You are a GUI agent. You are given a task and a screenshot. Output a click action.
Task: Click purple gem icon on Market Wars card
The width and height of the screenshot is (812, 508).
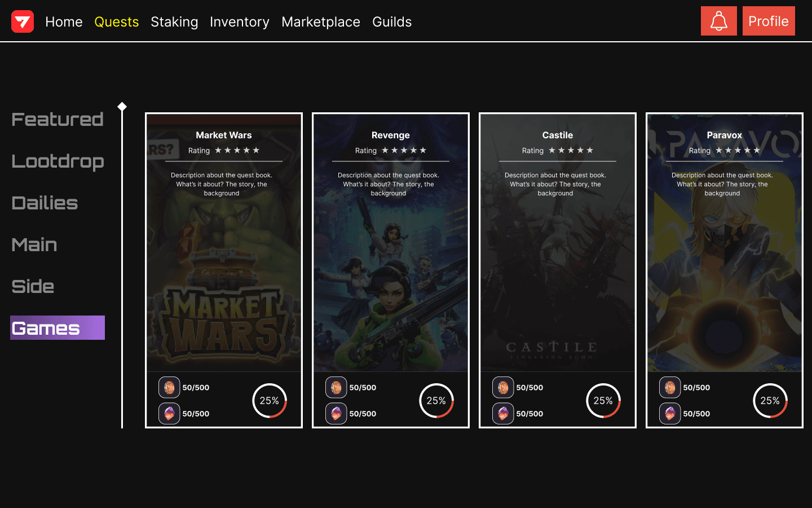pos(169,414)
